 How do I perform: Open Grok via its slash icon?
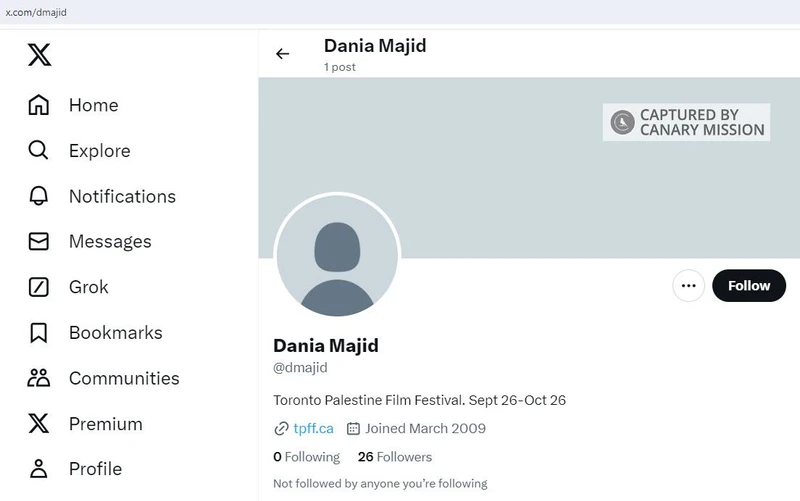pyautogui.click(x=39, y=287)
